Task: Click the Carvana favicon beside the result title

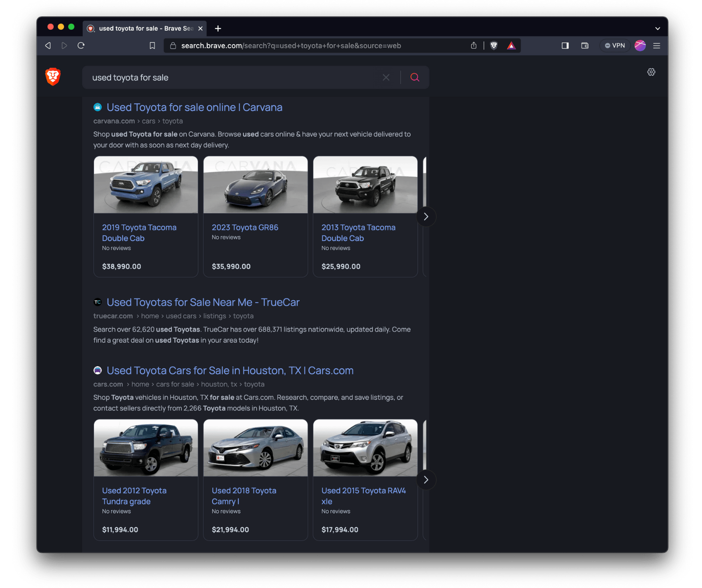Action: (x=98, y=107)
